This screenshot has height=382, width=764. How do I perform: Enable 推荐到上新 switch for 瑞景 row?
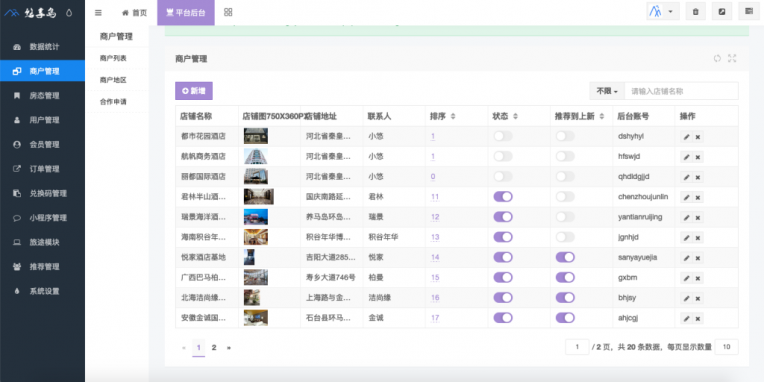point(565,217)
